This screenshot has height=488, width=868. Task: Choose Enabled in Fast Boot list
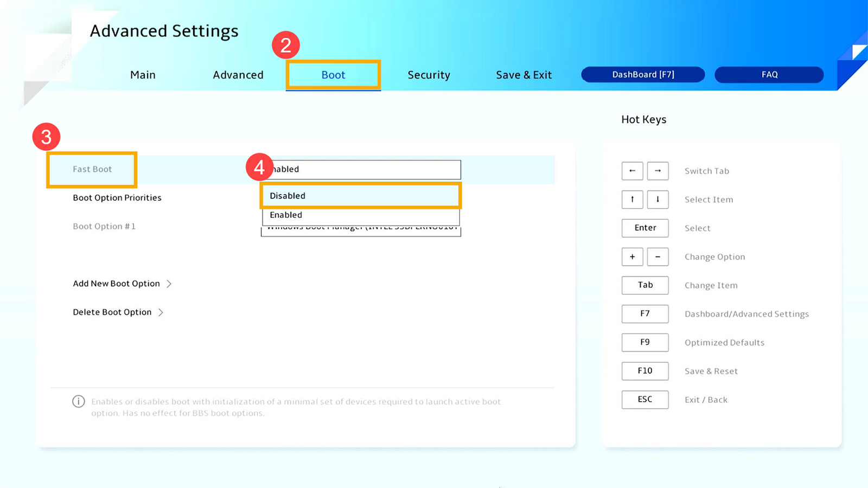point(361,215)
